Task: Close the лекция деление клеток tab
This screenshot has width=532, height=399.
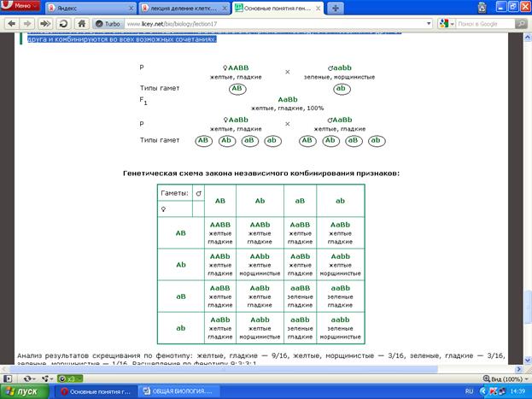Action: click(x=225, y=9)
